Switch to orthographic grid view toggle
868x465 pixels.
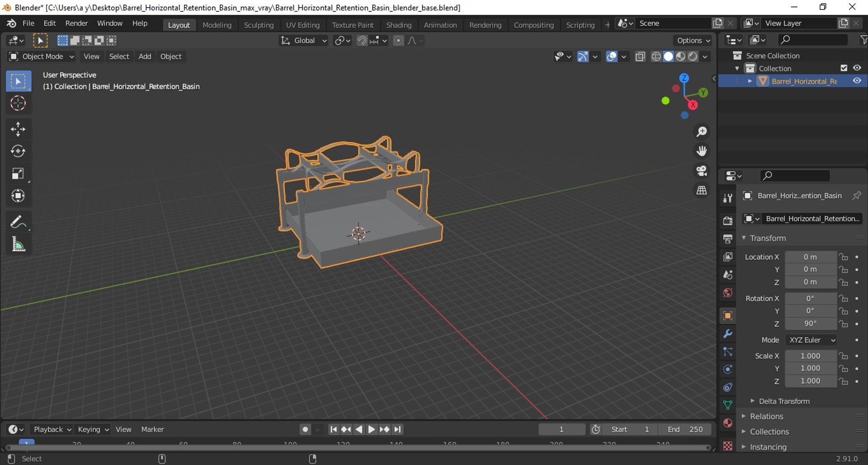tap(702, 190)
